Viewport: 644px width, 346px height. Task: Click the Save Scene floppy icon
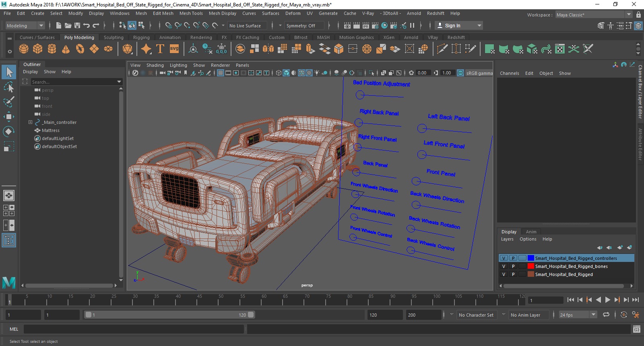click(77, 25)
